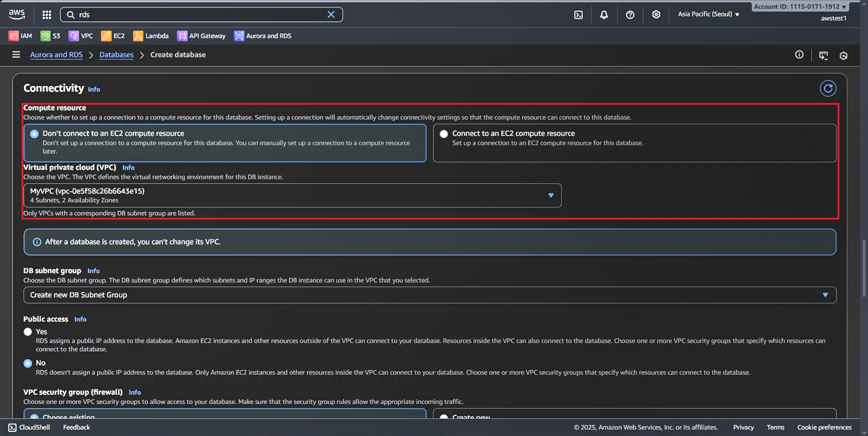Set Public access to Yes
The width and height of the screenshot is (868, 436).
point(28,332)
